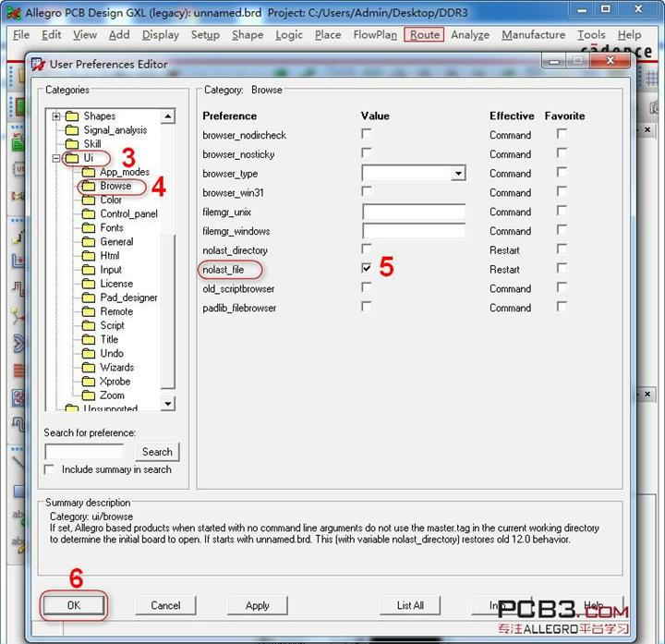Enable browser_win31 value checkbox

point(366,191)
